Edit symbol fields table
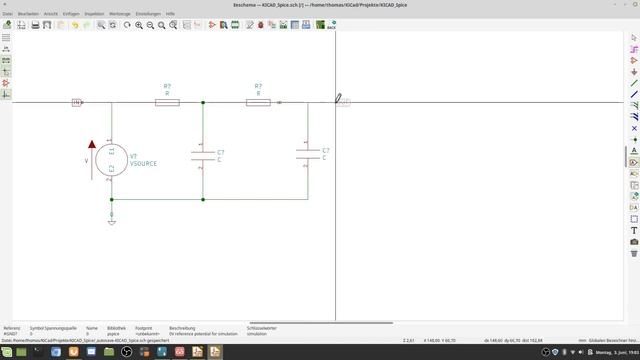 click(x=295, y=25)
